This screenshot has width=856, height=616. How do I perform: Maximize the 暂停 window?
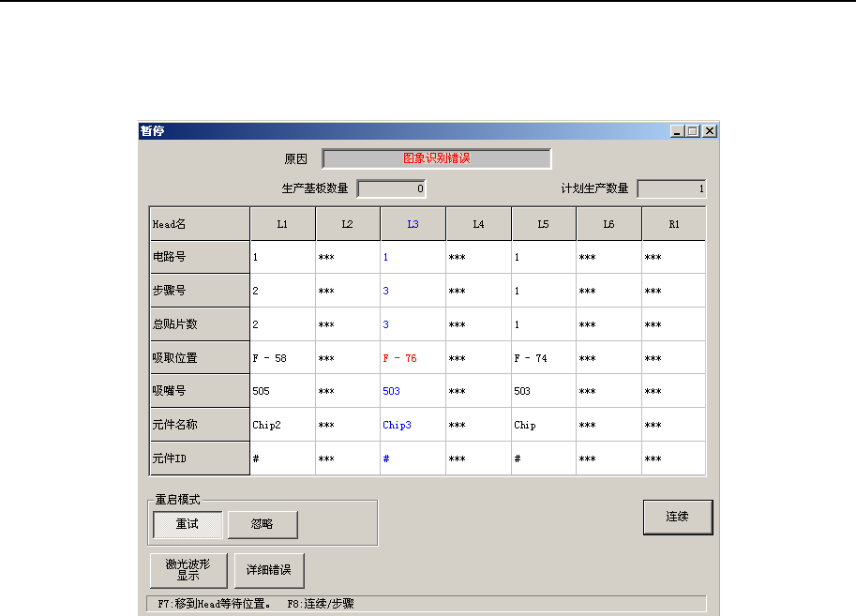coord(693,131)
